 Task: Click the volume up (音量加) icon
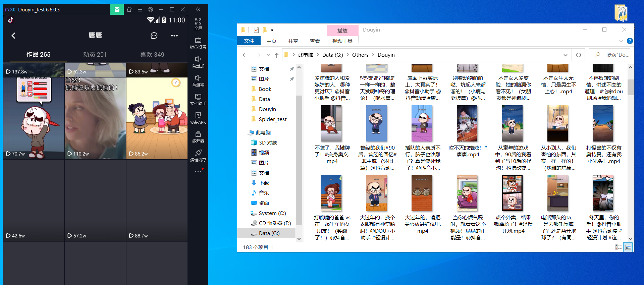(x=198, y=59)
